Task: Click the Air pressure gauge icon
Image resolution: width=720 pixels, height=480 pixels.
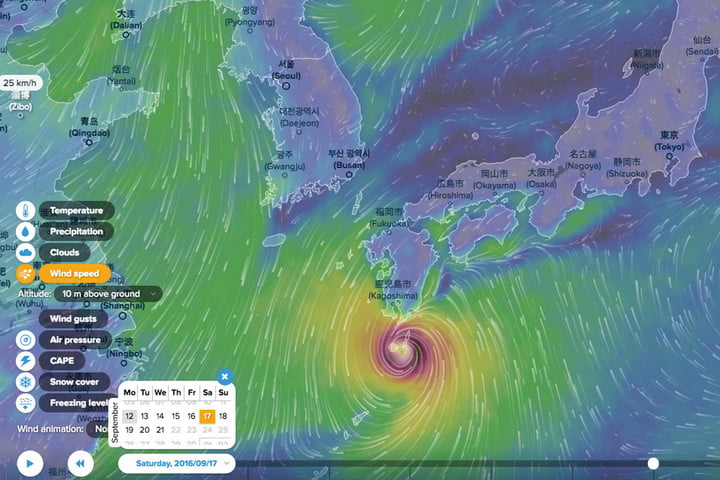Action: click(25, 339)
